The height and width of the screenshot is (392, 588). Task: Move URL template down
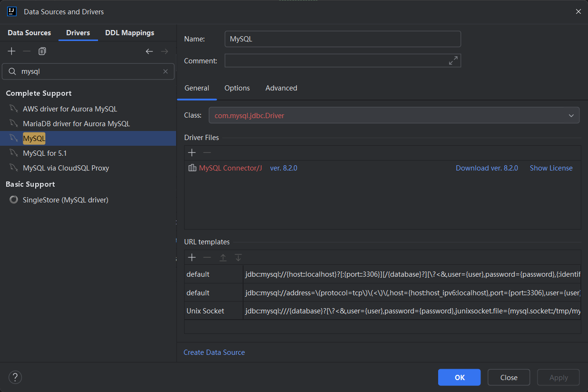(238, 257)
